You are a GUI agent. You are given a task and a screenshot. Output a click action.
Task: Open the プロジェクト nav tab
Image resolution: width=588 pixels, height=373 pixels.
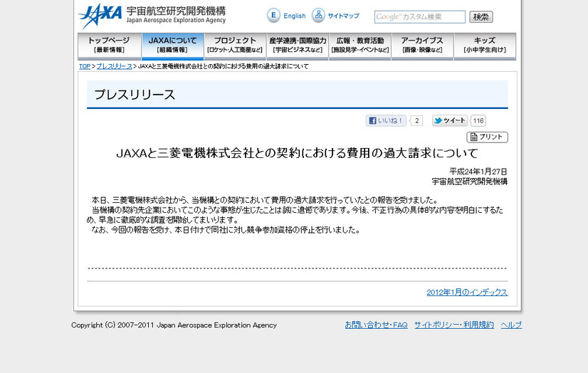pyautogui.click(x=235, y=46)
